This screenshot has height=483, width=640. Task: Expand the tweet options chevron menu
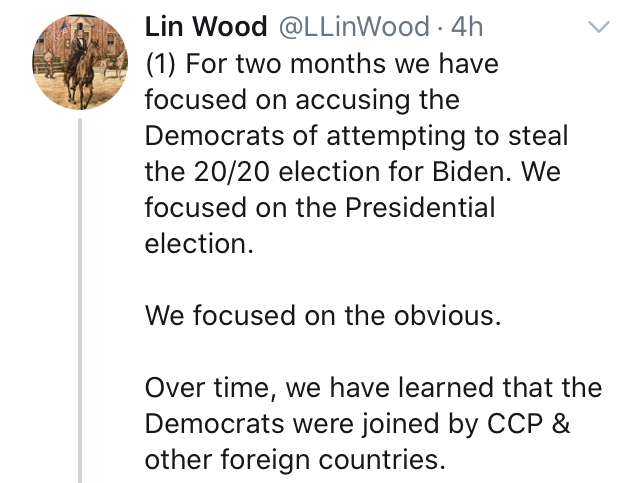click(599, 27)
